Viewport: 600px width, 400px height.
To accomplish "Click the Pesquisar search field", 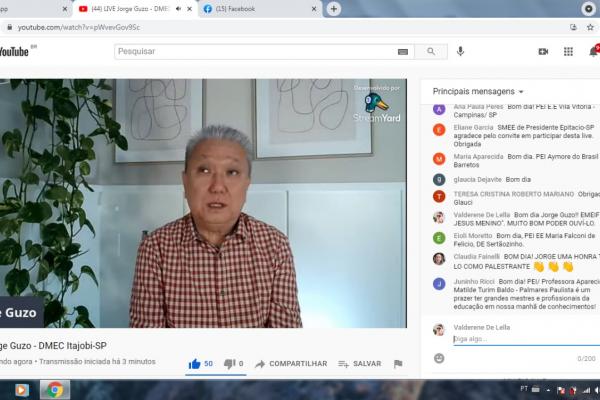I will click(255, 51).
